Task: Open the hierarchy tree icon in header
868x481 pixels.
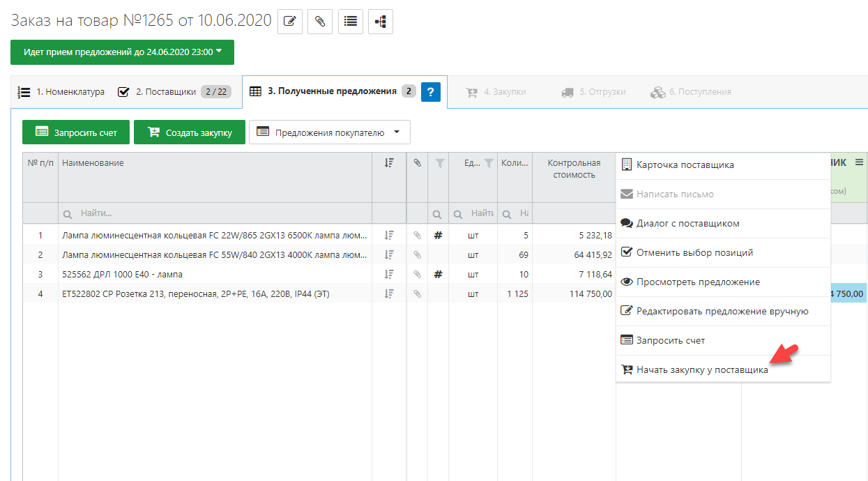Action: (x=381, y=22)
